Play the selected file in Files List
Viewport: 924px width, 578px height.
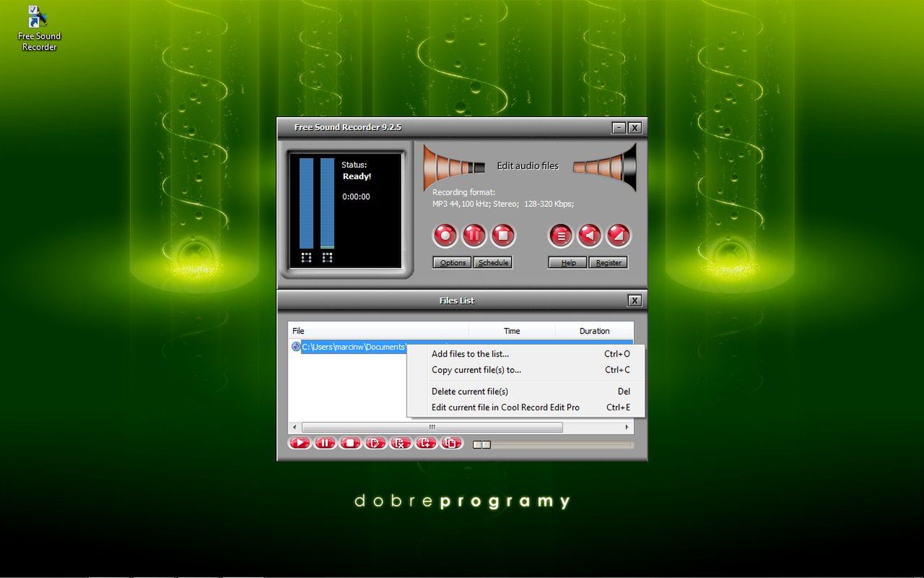click(300, 443)
